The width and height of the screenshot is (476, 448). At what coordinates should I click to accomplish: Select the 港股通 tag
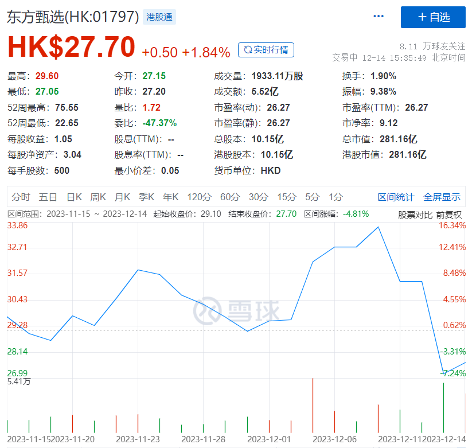[x=159, y=17]
